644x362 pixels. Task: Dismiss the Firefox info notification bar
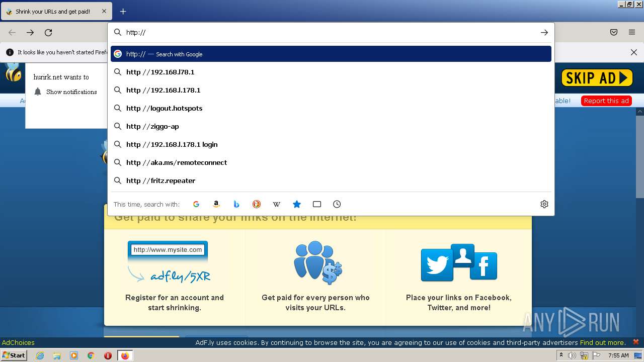coord(634,52)
